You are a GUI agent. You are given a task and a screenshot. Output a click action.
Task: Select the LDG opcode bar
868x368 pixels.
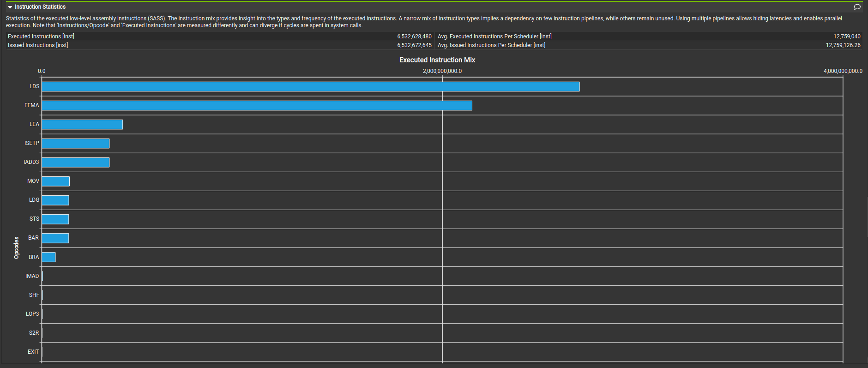(55, 200)
